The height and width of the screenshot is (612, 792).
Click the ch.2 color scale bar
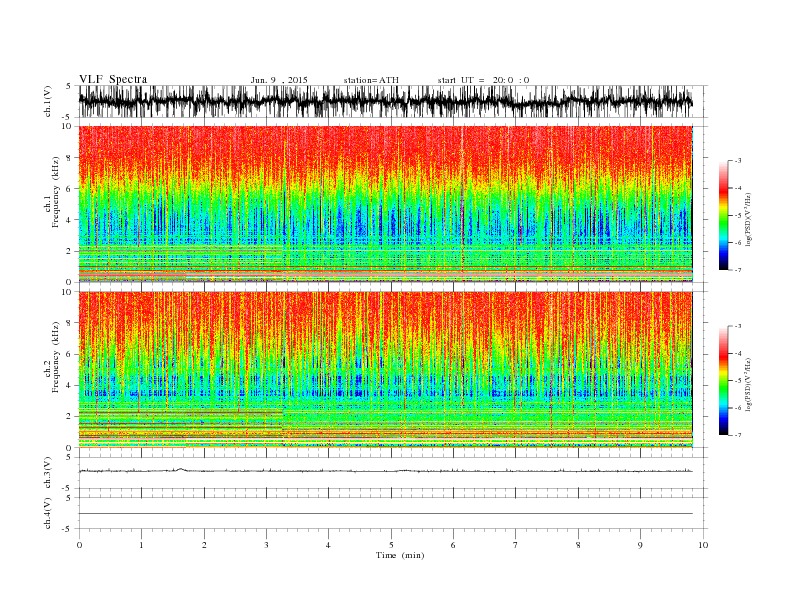click(723, 380)
